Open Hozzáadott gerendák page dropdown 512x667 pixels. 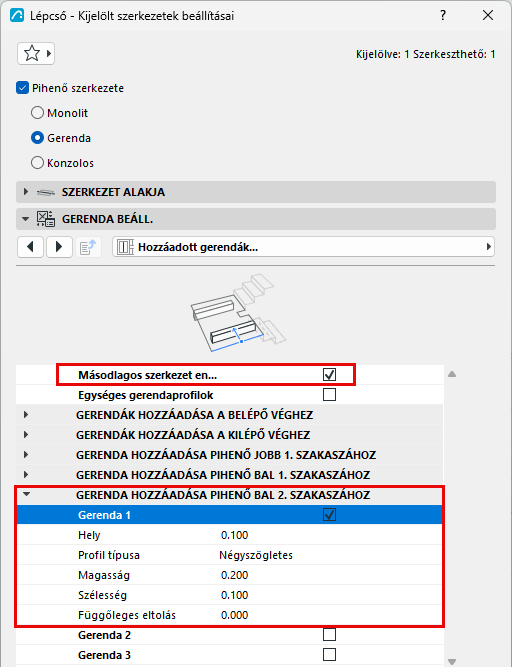pyautogui.click(x=303, y=247)
